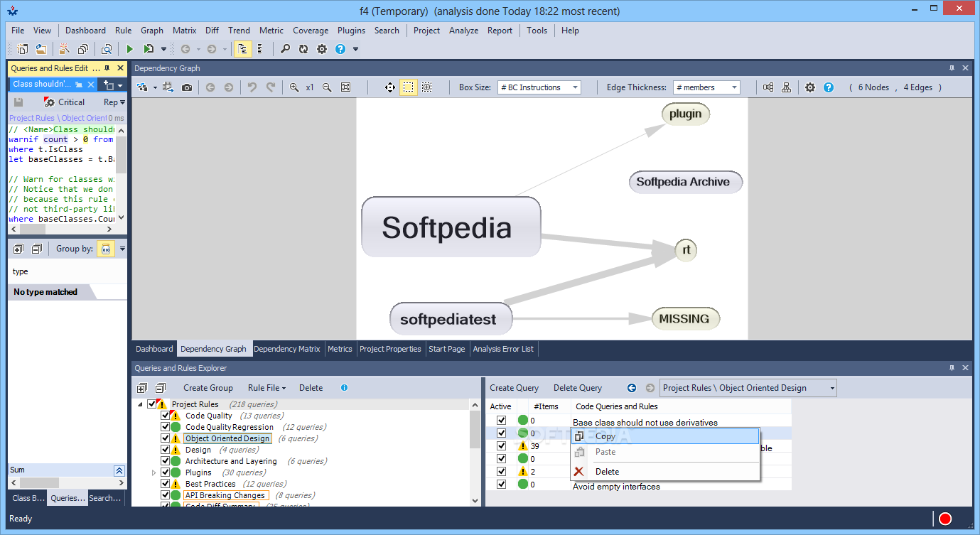
Task: Select the Softpedia node in graph
Action: tap(451, 227)
